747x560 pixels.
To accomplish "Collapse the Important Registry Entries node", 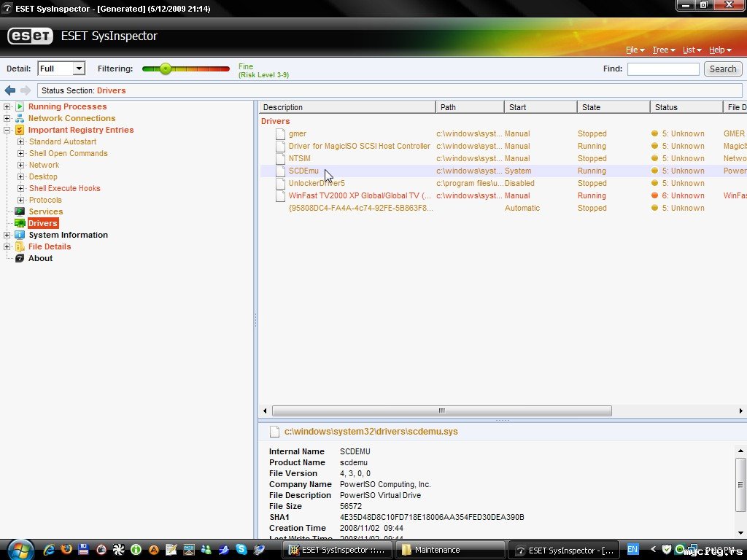I will coord(7,130).
